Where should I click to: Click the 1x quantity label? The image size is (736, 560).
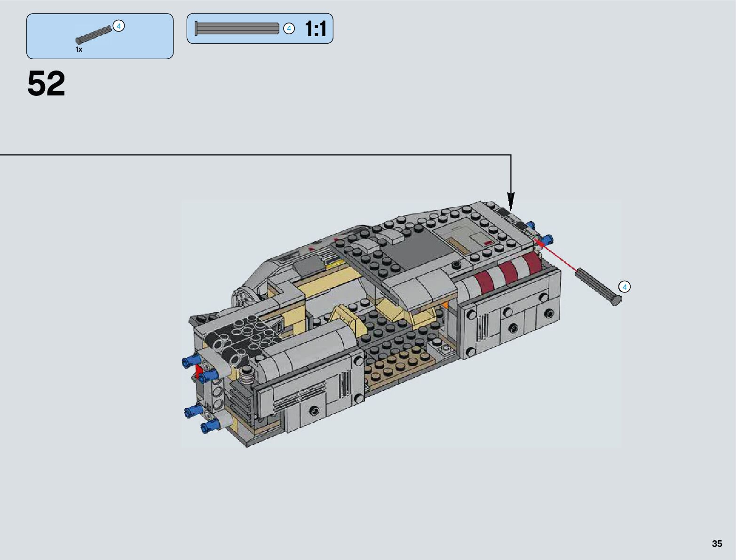coord(79,49)
